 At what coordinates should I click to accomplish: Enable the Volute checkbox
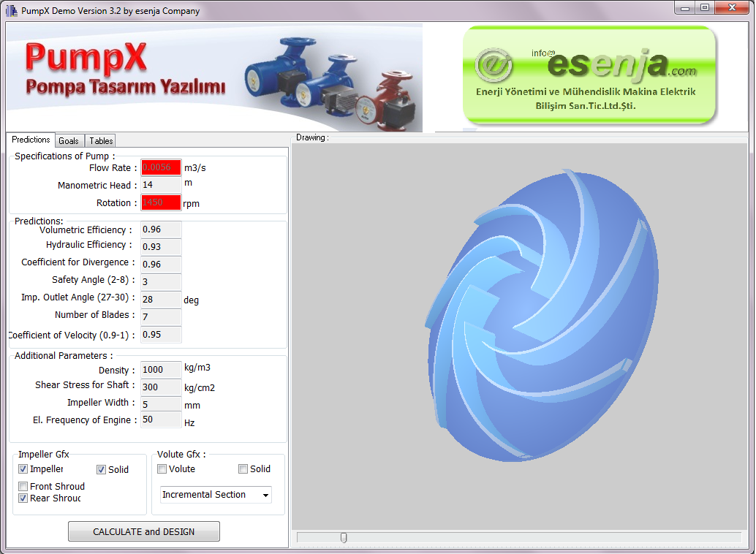click(162, 469)
